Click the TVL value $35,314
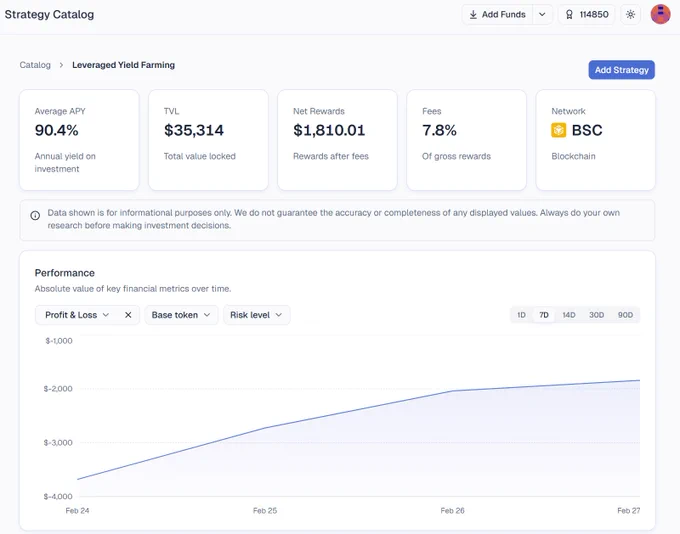The image size is (680, 534). 194,130
